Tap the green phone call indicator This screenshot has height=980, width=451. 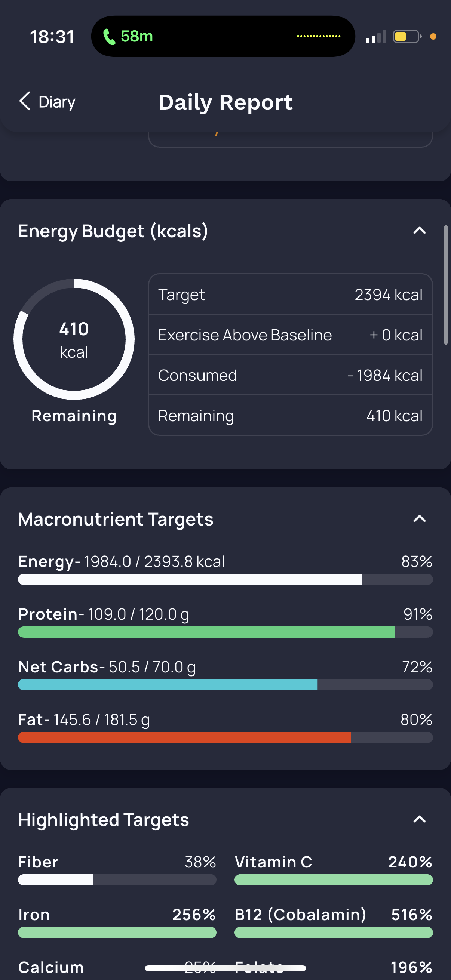pyautogui.click(x=128, y=37)
